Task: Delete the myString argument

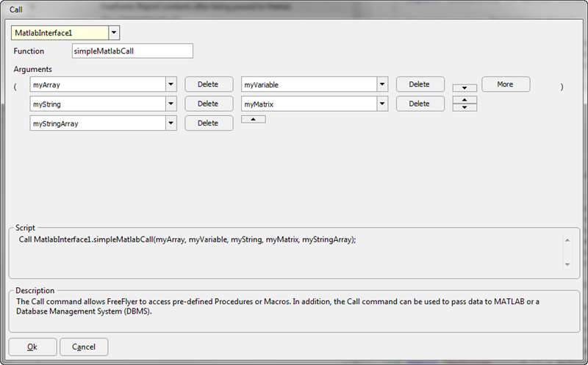Action: coord(209,104)
